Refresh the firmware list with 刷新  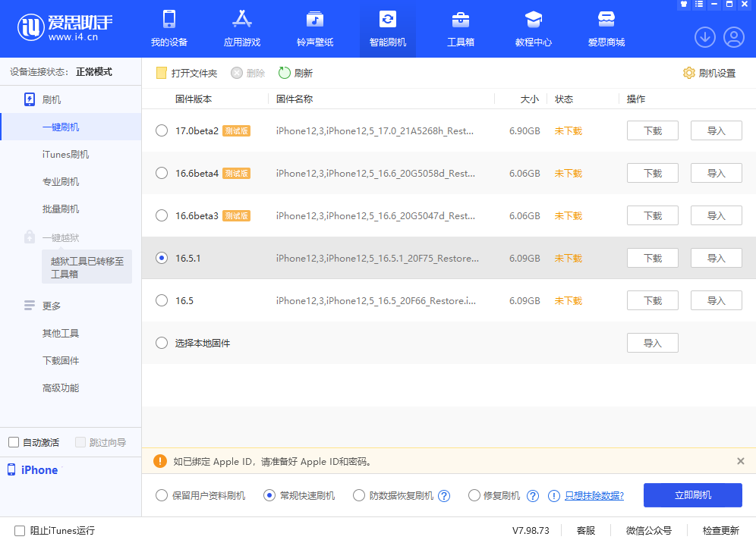(x=296, y=73)
